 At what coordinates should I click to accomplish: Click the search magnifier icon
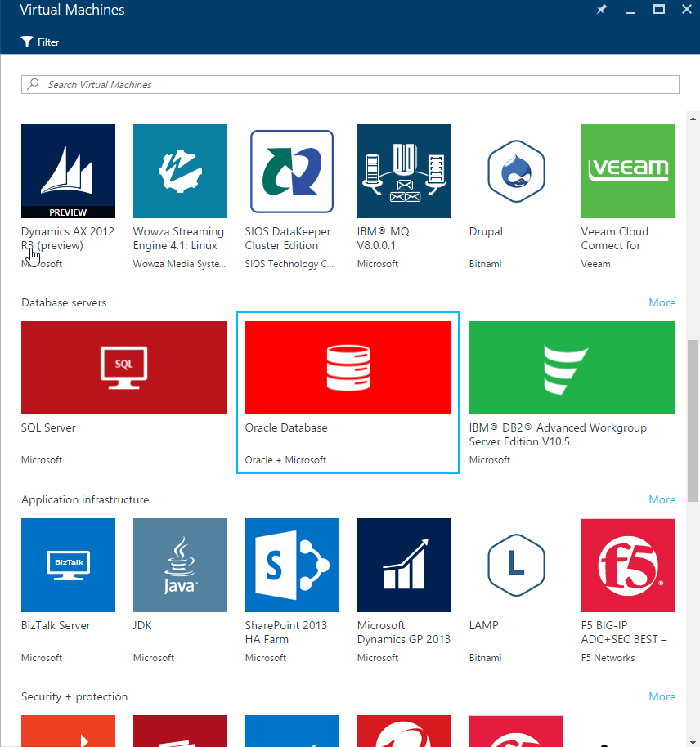point(33,84)
